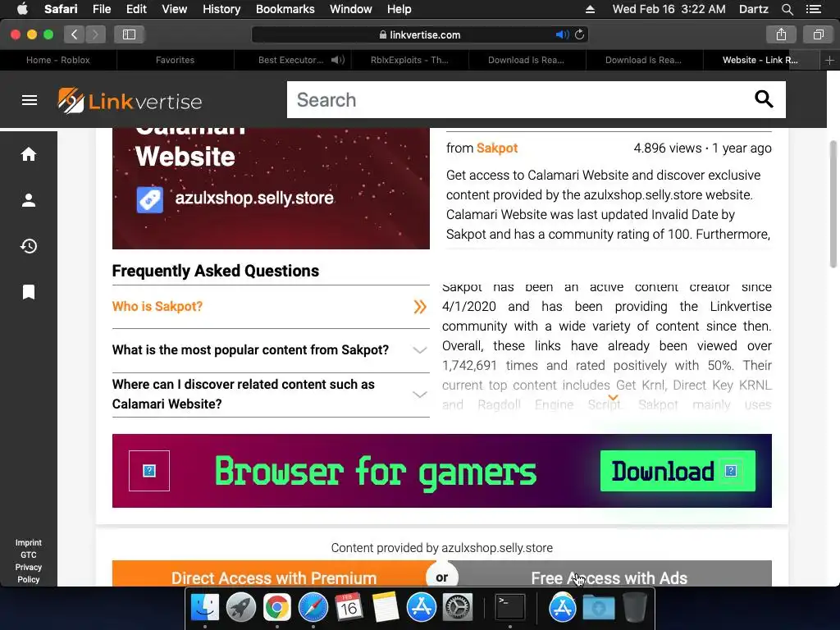Open Google Chrome in the Dock
The image size is (840, 630).
[276, 608]
